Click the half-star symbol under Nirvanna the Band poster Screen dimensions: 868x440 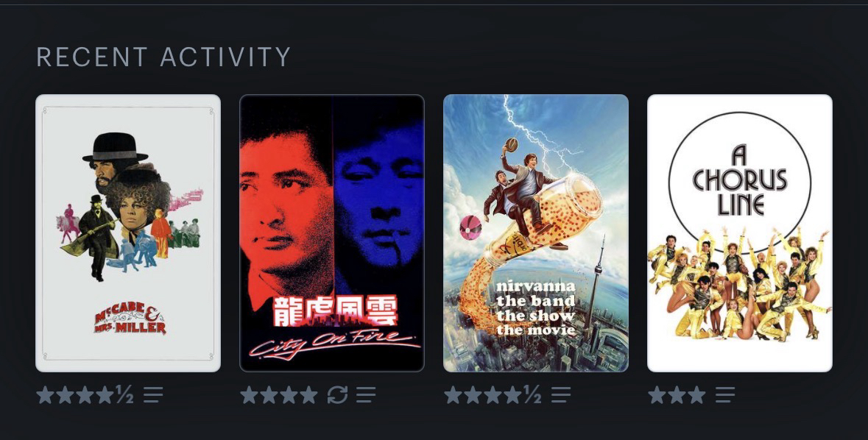coord(532,394)
